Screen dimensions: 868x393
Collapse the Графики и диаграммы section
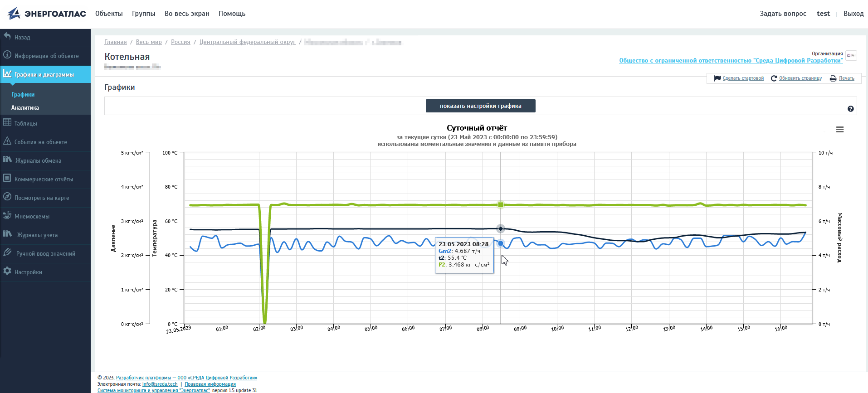tap(44, 74)
